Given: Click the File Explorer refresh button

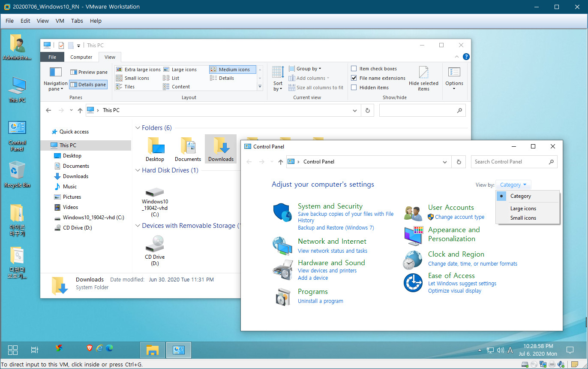Looking at the screenshot, I should [367, 110].
